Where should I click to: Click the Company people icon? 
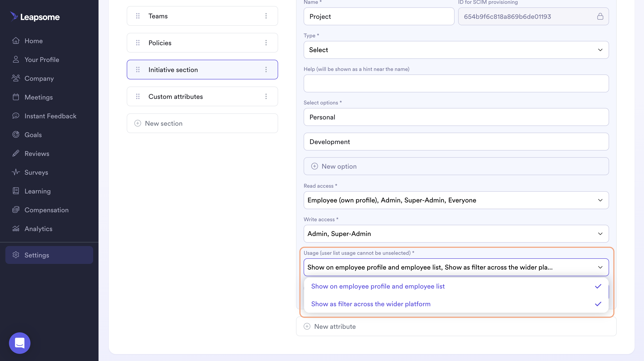(16, 78)
